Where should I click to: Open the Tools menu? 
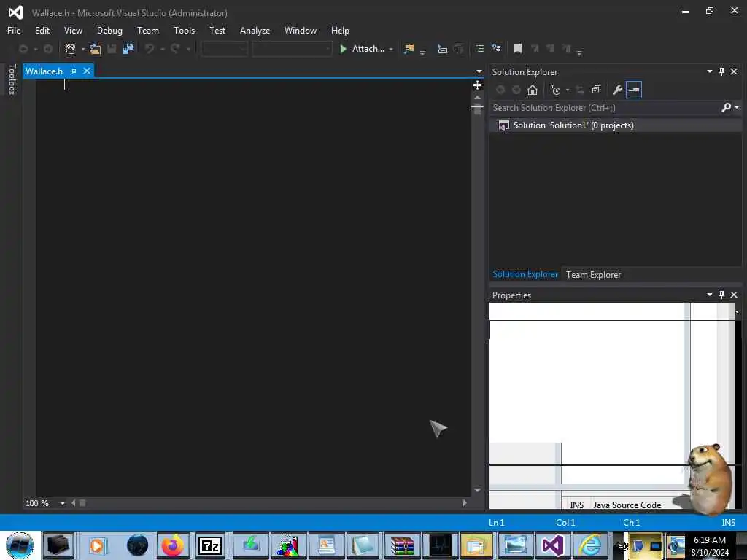[184, 31]
